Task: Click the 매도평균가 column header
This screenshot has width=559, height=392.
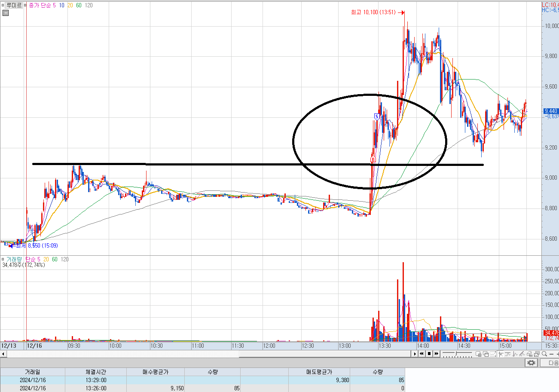Action: 319,372
